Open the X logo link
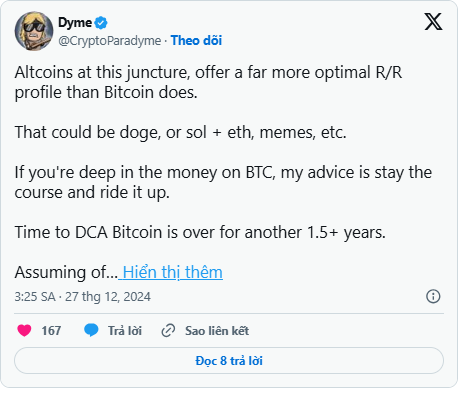The height and width of the screenshot is (394, 461). (433, 22)
